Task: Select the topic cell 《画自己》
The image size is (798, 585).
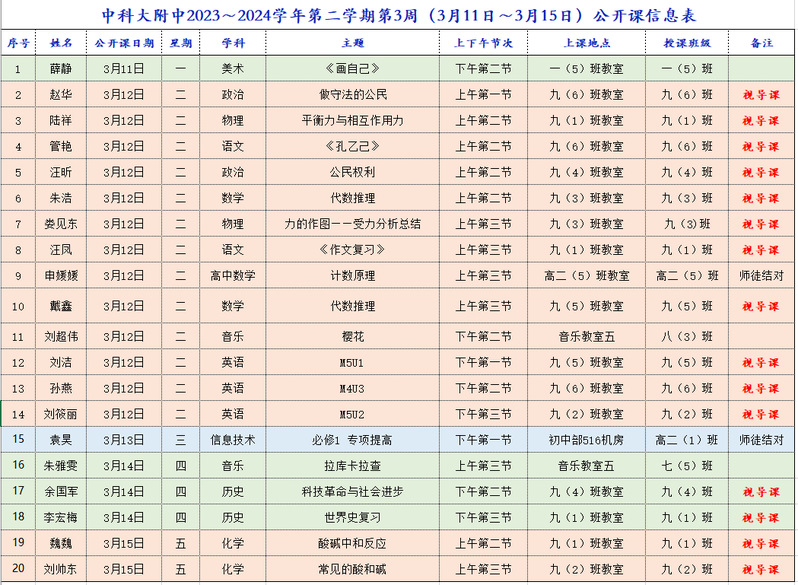Action: pyautogui.click(x=353, y=69)
